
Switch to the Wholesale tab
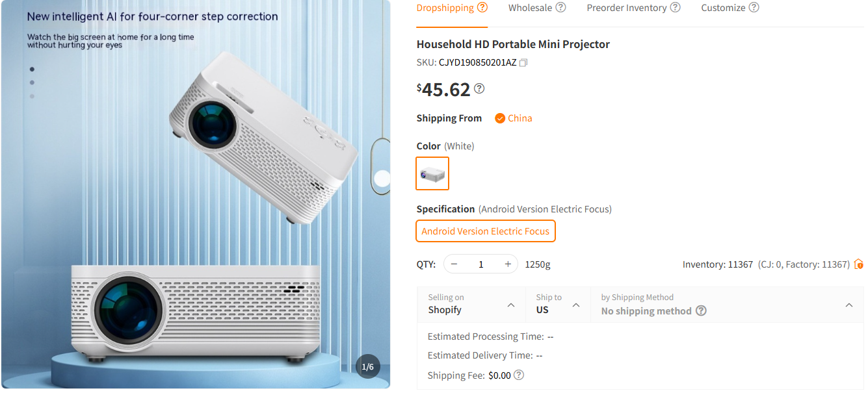[x=530, y=7]
